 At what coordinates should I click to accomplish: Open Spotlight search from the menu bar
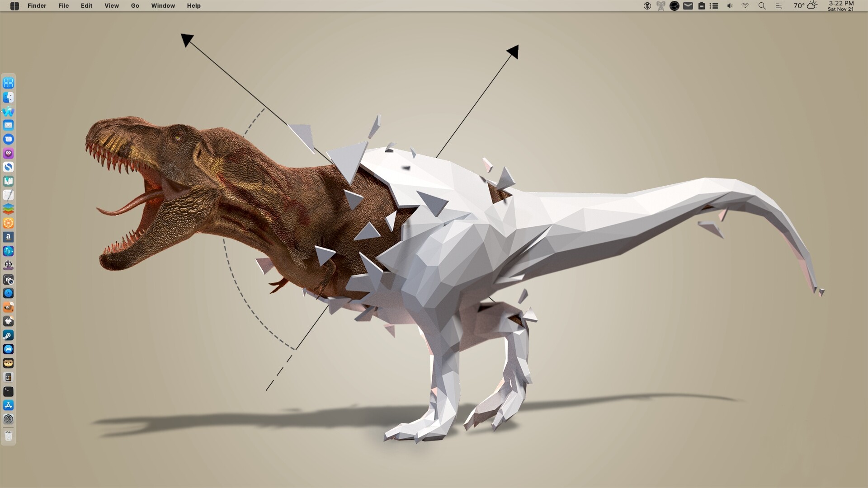[x=761, y=6]
